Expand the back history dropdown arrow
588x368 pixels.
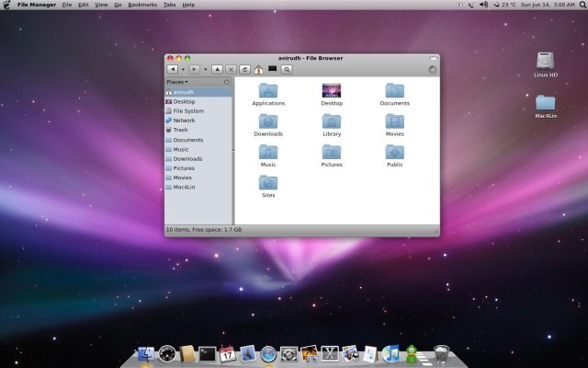click(183, 69)
